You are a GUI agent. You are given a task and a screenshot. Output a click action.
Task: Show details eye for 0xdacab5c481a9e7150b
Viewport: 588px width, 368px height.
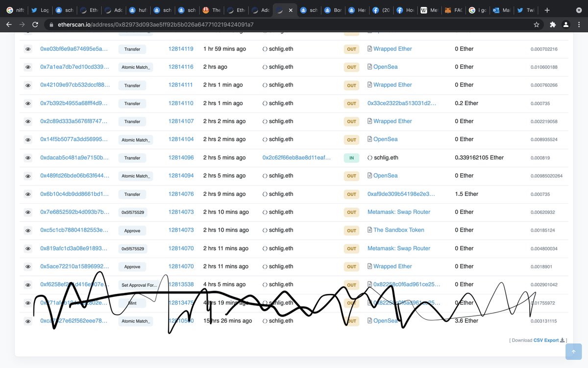pos(28,158)
